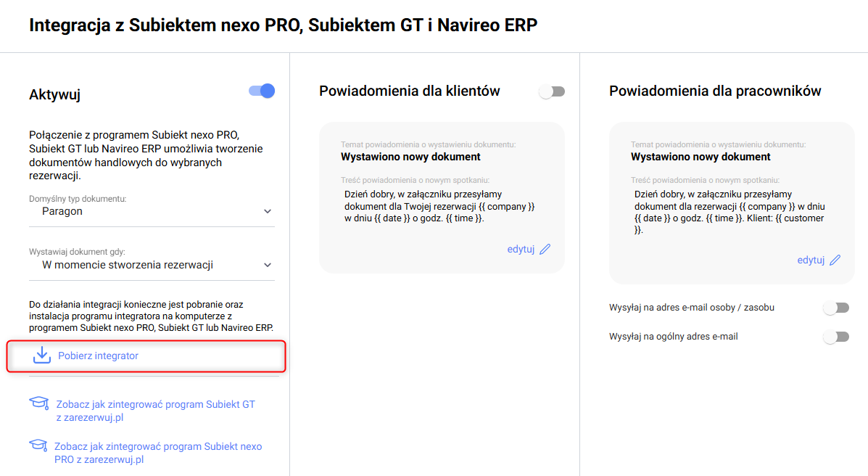Click the employee notification message body text
This screenshot has height=476, width=868.
coord(729,212)
